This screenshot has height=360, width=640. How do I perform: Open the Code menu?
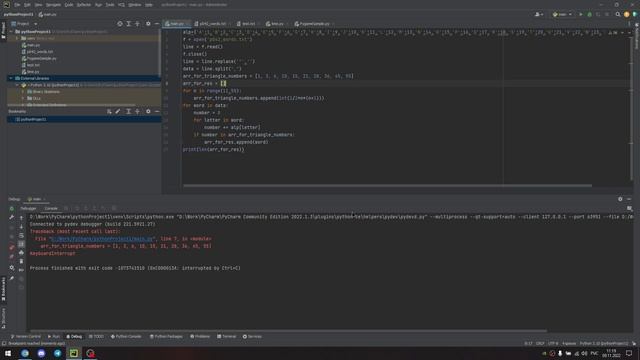click(69, 5)
